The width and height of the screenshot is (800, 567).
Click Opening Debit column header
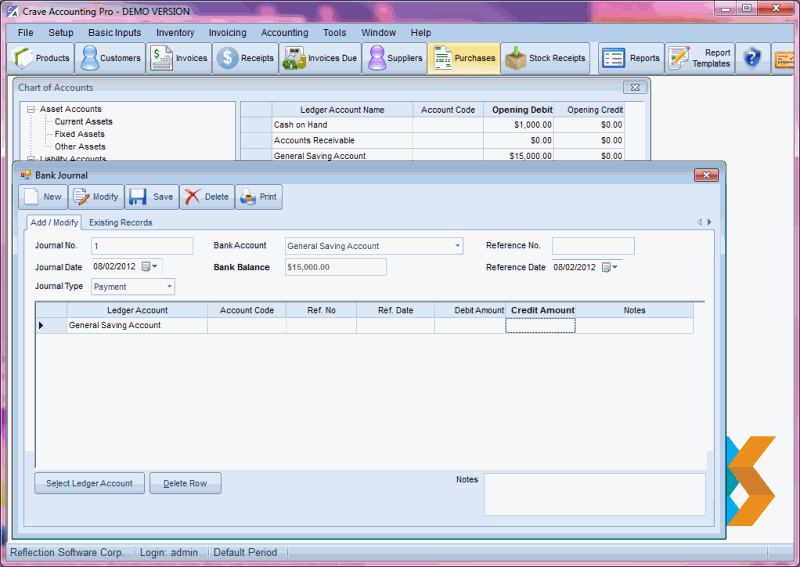[x=518, y=110]
